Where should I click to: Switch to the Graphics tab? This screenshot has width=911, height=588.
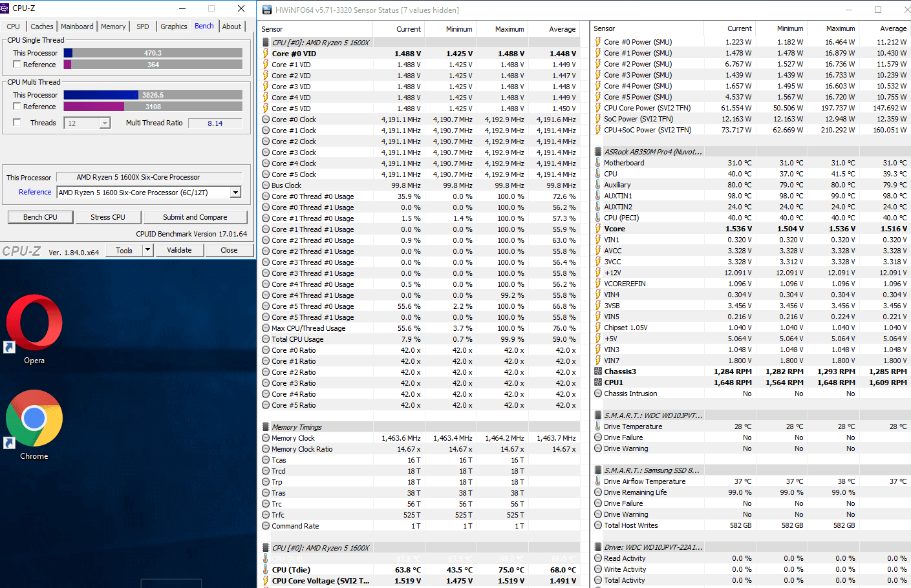[x=174, y=26]
